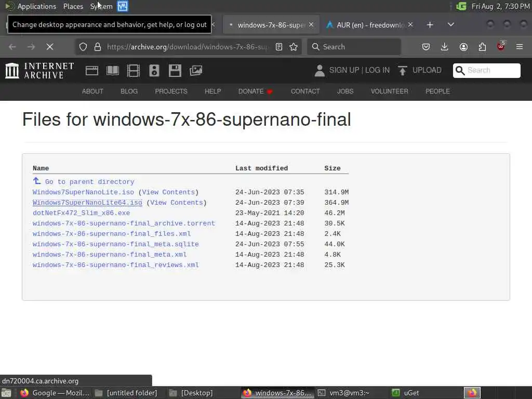Open the Firefox hamburger menu
Screen dimensions: 532x399
520,47
